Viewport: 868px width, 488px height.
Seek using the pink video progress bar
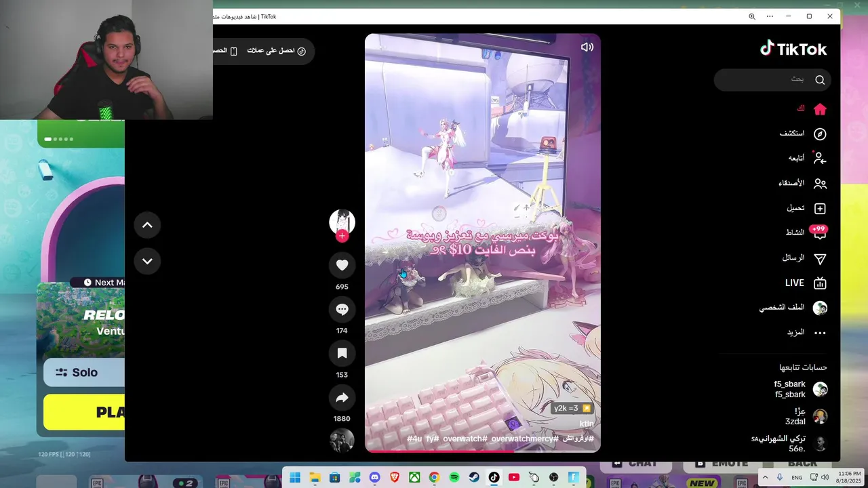pos(483,451)
